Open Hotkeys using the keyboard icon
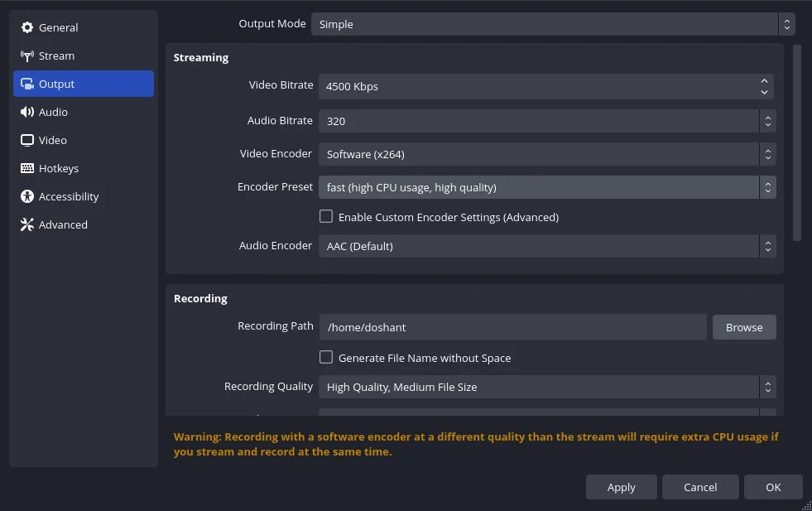 click(27, 168)
